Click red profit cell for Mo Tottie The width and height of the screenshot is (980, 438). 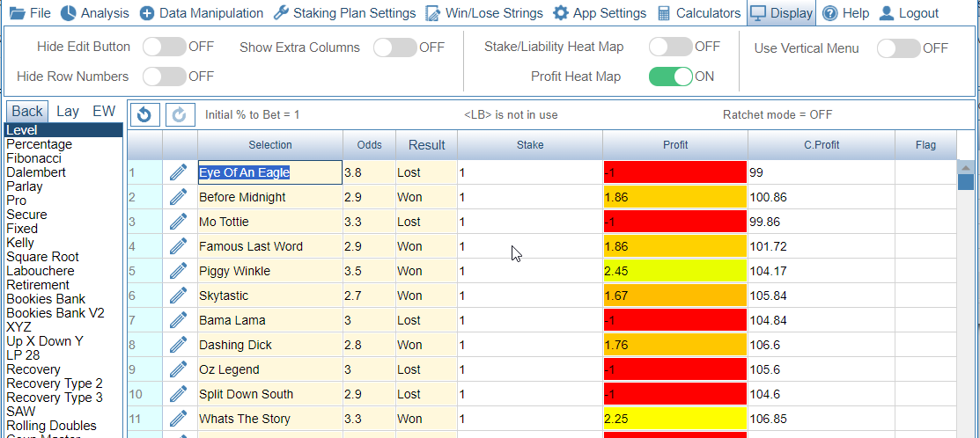674,222
